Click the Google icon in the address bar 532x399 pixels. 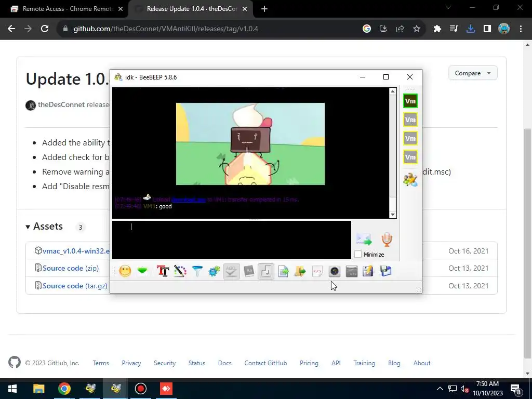[x=366, y=29]
